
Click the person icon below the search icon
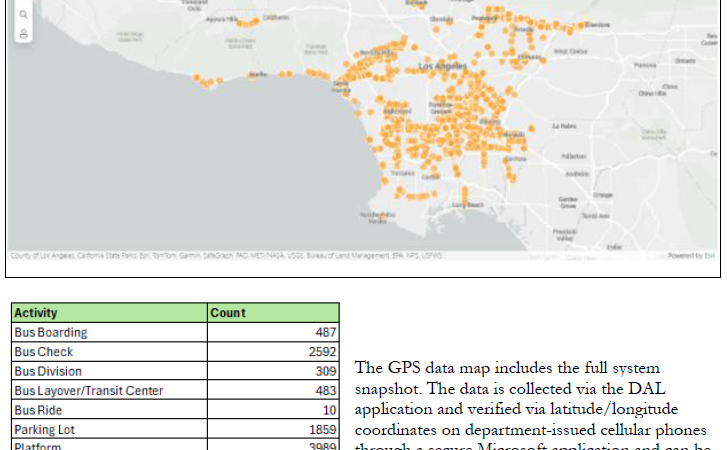pyautogui.click(x=23, y=33)
